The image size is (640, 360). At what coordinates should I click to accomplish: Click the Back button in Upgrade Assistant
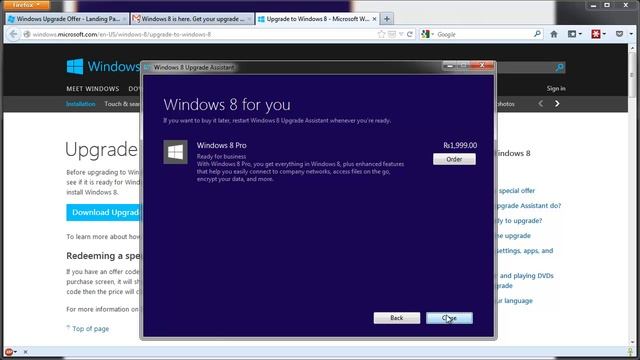point(397,318)
